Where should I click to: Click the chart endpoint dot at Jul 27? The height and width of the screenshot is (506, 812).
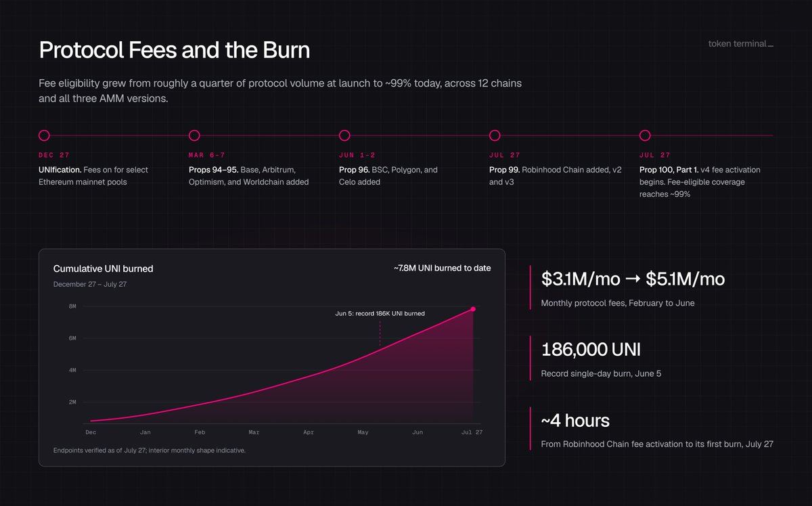coord(473,309)
